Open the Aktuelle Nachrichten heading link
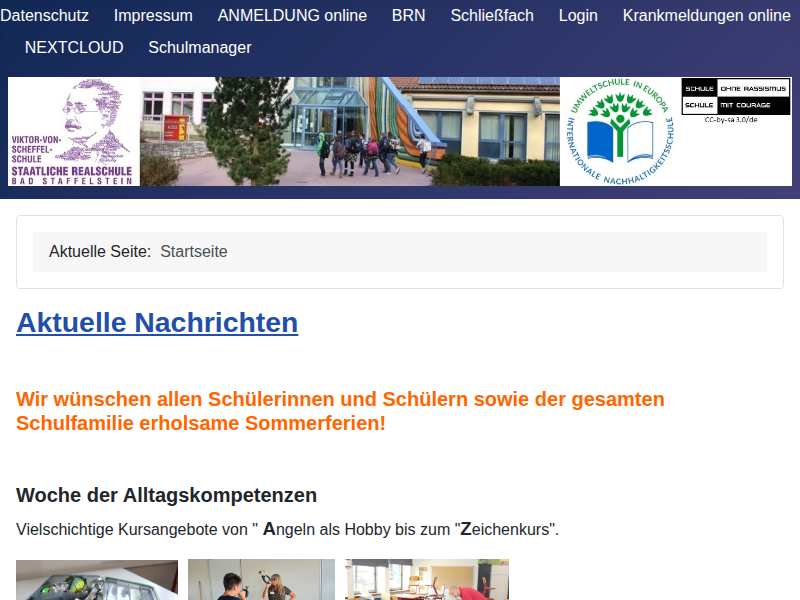The width and height of the screenshot is (800, 600). click(x=157, y=322)
